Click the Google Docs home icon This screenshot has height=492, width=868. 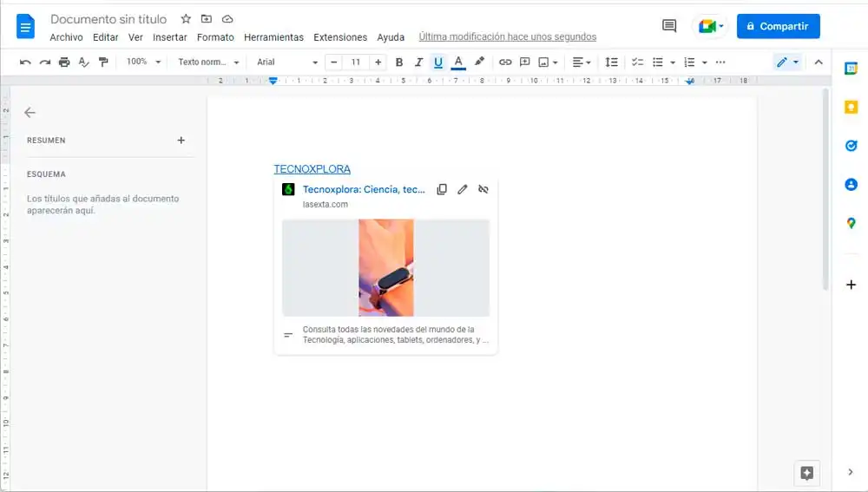click(25, 26)
